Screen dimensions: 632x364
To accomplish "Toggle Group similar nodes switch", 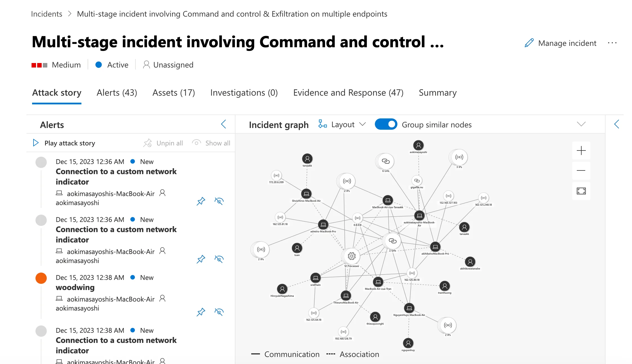I will click(386, 125).
